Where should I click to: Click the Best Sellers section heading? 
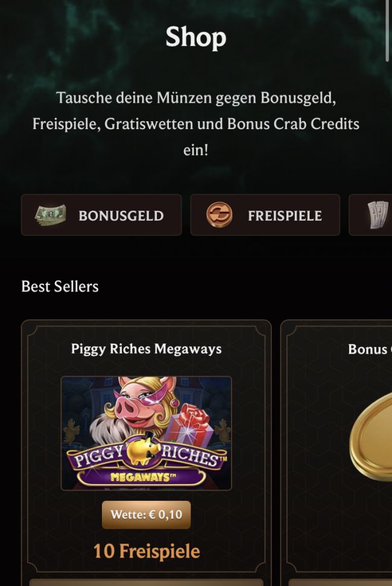coord(60,286)
